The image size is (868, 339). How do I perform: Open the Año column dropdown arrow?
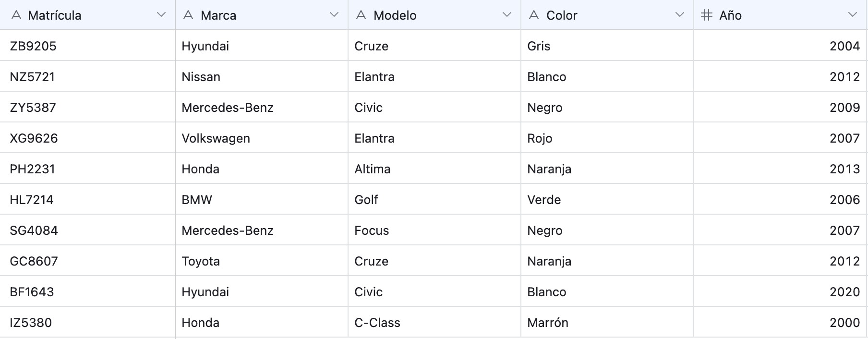853,15
